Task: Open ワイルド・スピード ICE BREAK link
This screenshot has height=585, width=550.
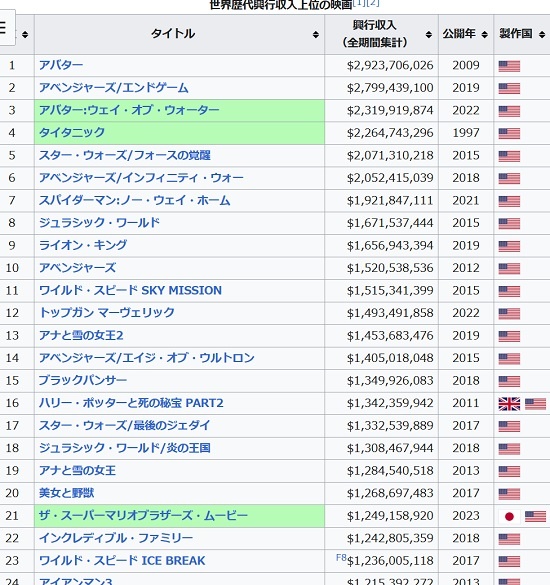Action: pos(122,560)
